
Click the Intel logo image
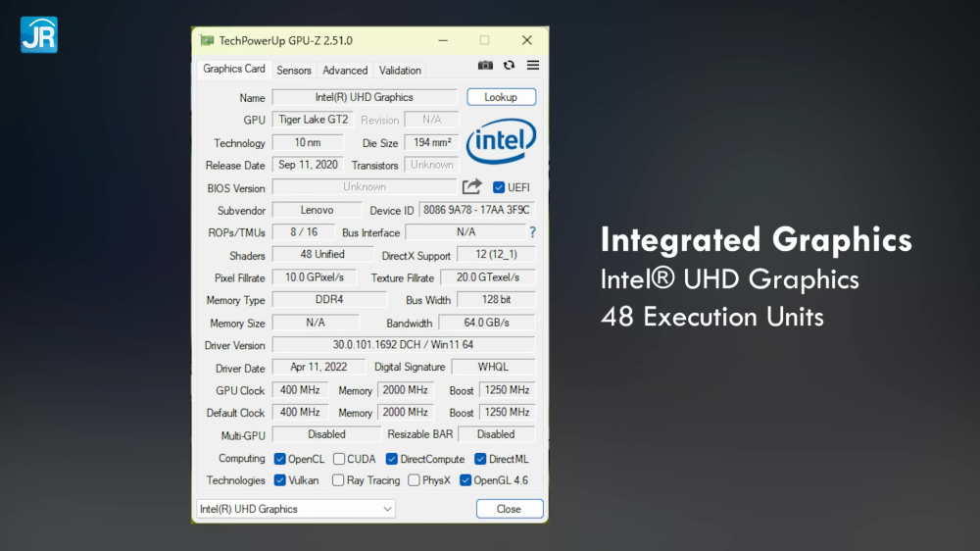pyautogui.click(x=501, y=141)
